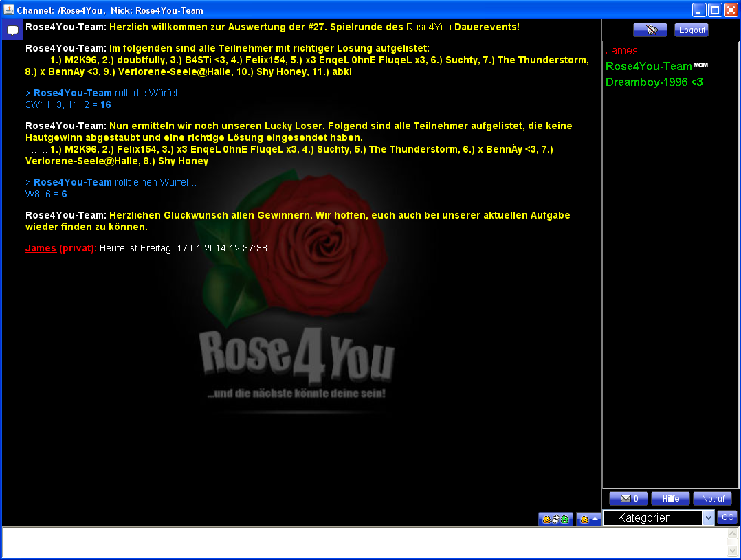Select James in the user list

[x=621, y=51]
